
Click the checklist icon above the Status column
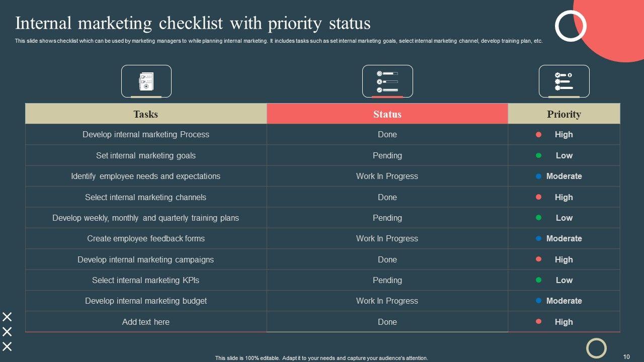[x=387, y=81]
